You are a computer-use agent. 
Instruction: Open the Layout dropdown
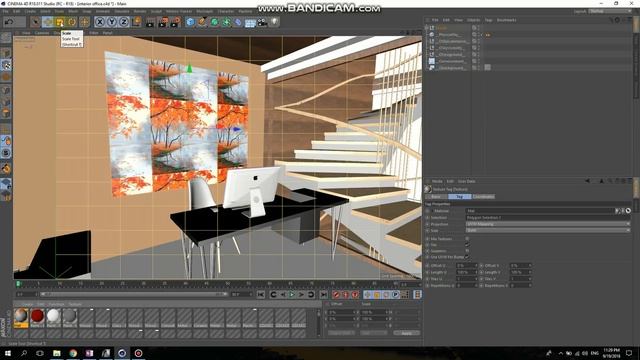click(610, 11)
